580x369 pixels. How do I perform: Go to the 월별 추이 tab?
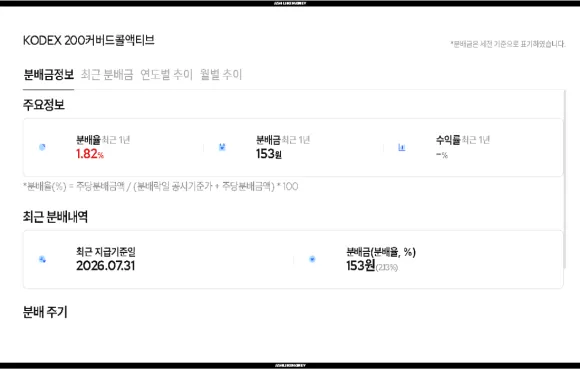click(x=221, y=75)
